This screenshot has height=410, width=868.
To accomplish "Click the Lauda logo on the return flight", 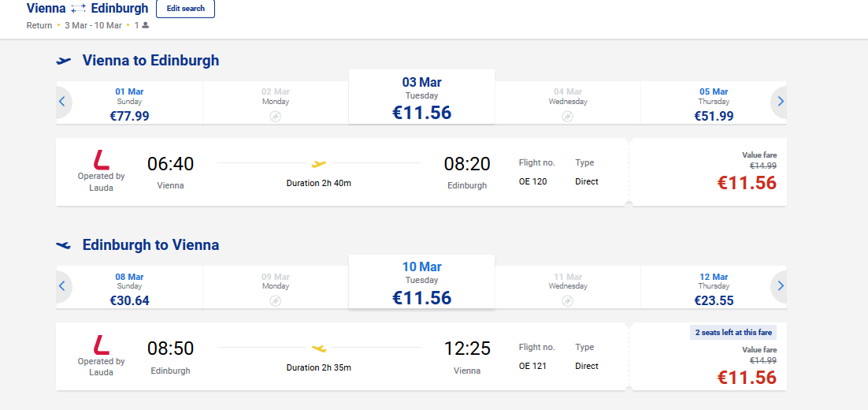I will pyautogui.click(x=102, y=345).
